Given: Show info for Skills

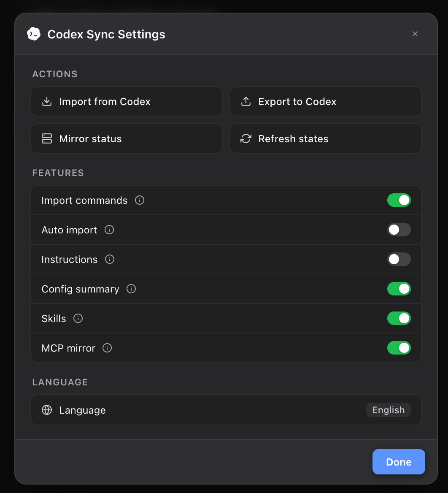Looking at the screenshot, I should coord(78,319).
